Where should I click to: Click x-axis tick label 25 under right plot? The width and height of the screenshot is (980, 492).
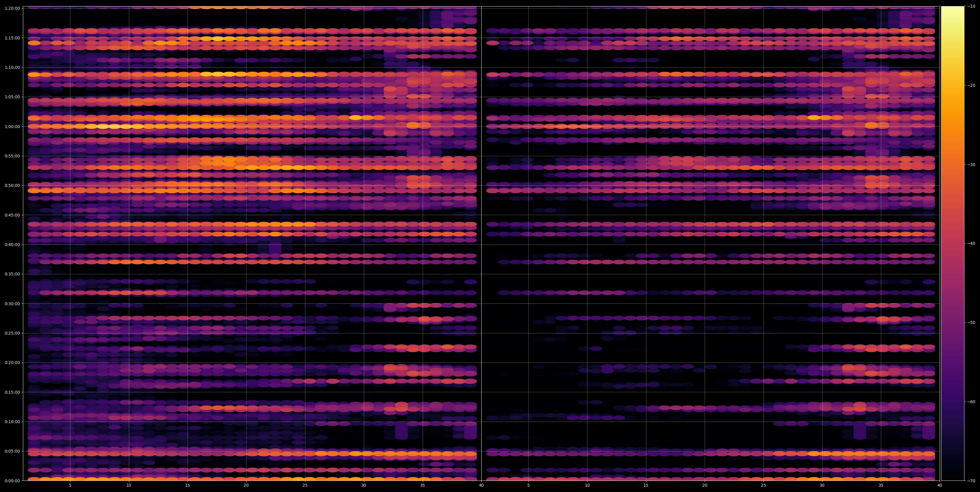(x=763, y=486)
